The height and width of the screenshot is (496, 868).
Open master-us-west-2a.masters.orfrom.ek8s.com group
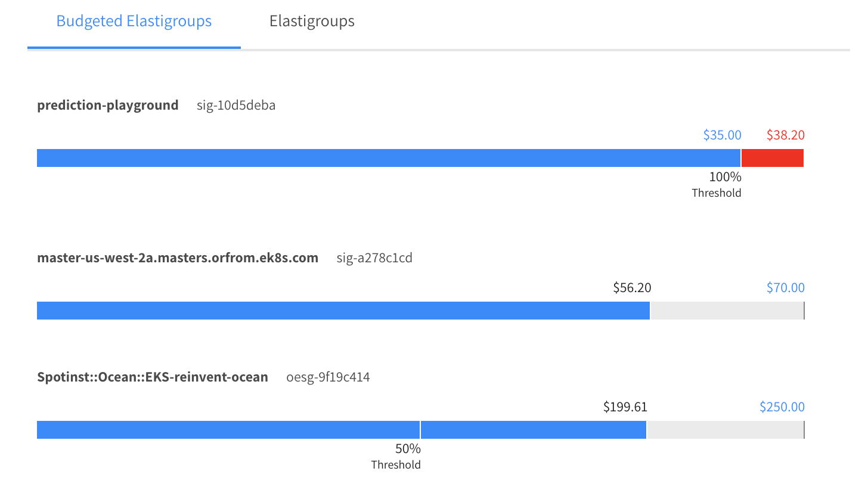point(178,258)
